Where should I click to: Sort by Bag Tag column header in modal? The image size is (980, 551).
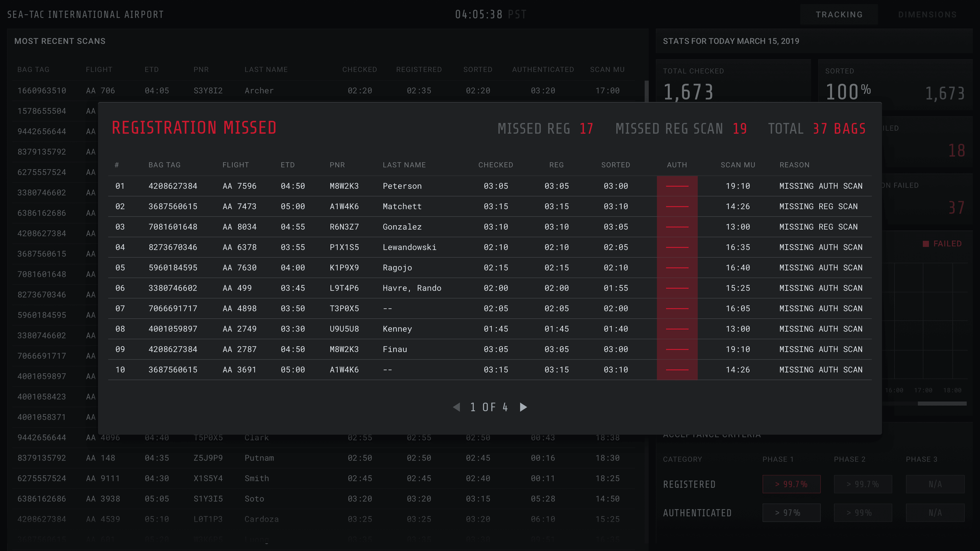click(x=164, y=165)
